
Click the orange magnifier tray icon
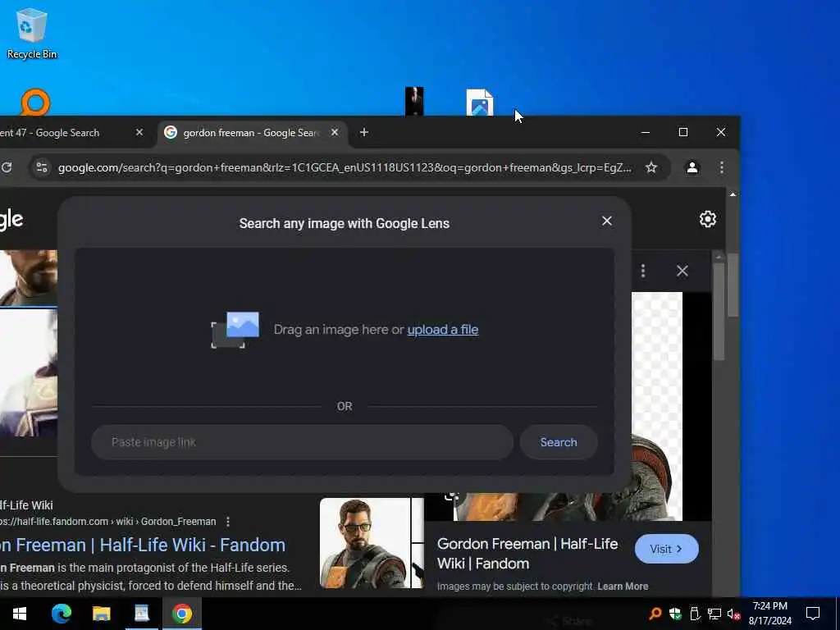pyautogui.click(x=655, y=614)
